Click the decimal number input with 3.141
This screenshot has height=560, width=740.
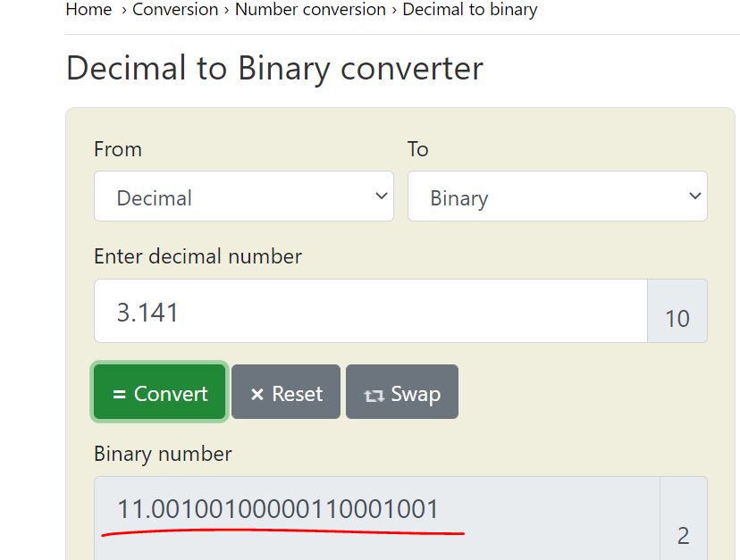pyautogui.click(x=370, y=312)
